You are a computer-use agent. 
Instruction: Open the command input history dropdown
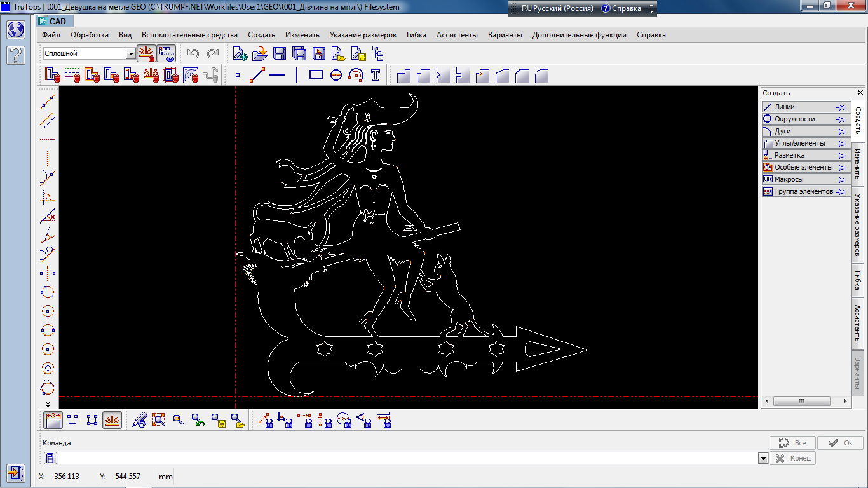[763, 458]
